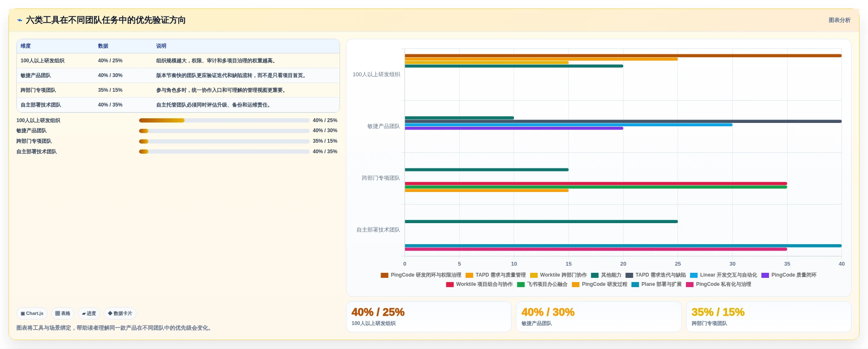Toggle PingCode 质量闭环 legend item
This screenshot has width=868, height=349.
click(789, 275)
